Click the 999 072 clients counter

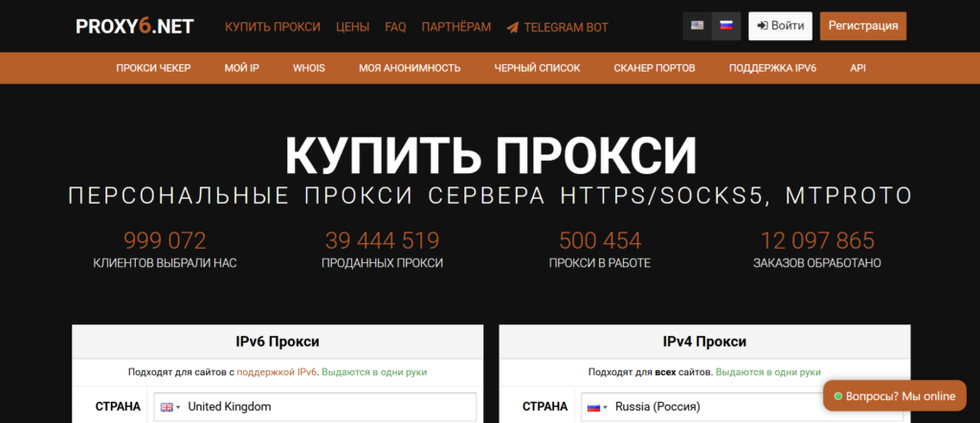point(165,240)
